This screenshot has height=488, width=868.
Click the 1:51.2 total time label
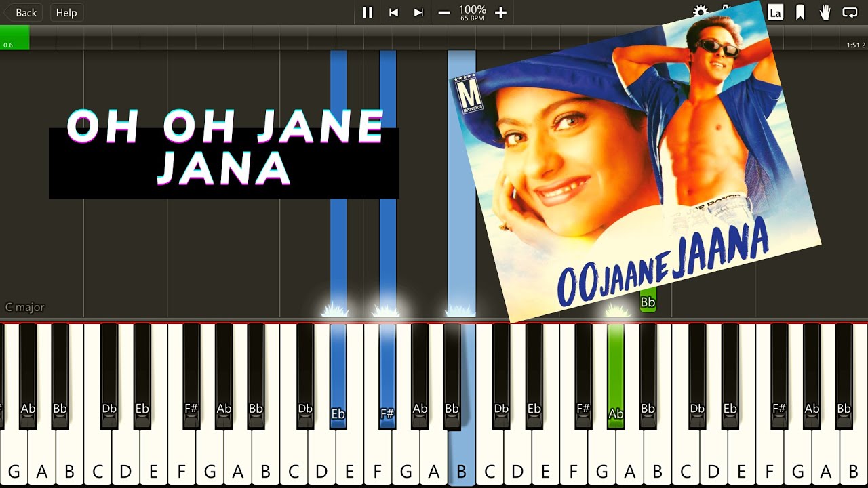coord(856,45)
